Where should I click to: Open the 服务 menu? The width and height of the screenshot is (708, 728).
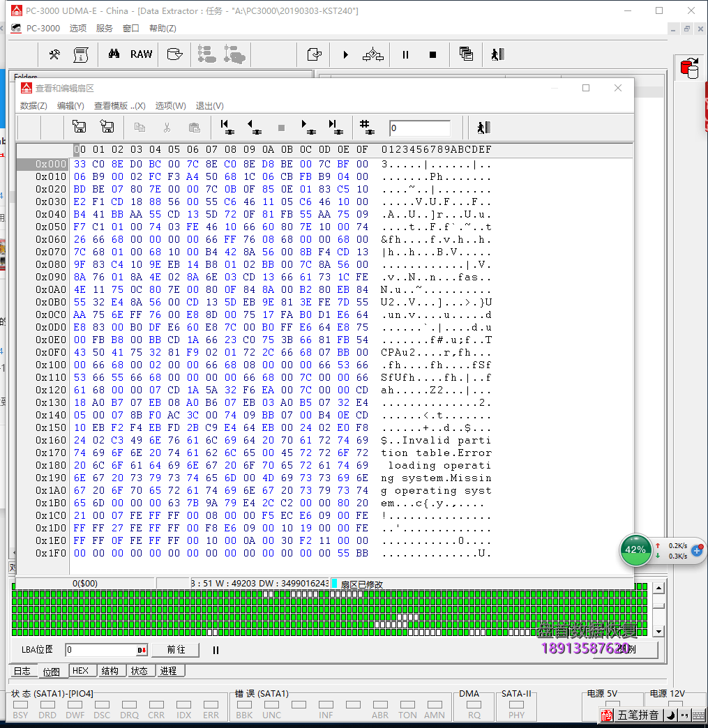(x=105, y=29)
